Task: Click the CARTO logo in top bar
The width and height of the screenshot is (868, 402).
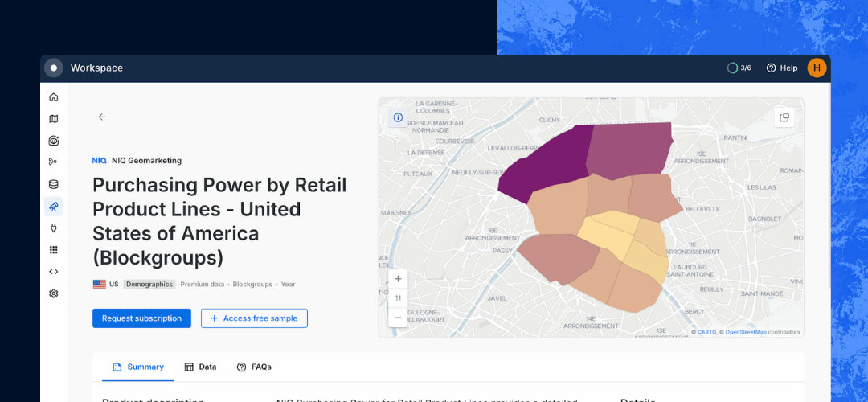Action: coord(54,68)
